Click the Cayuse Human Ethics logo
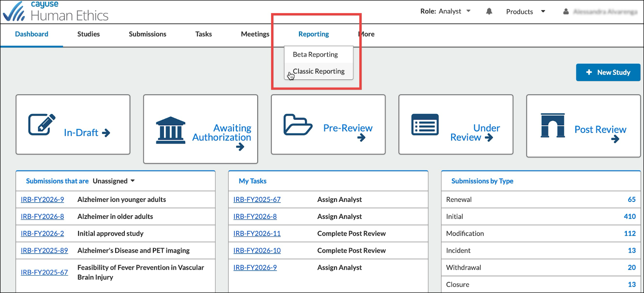644x293 pixels. click(56, 11)
